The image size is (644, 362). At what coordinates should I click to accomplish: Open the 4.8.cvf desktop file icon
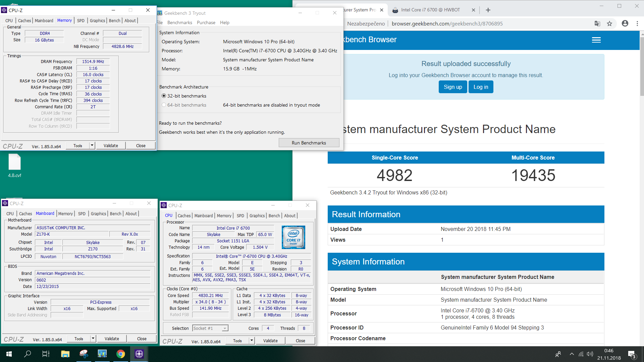[14, 166]
